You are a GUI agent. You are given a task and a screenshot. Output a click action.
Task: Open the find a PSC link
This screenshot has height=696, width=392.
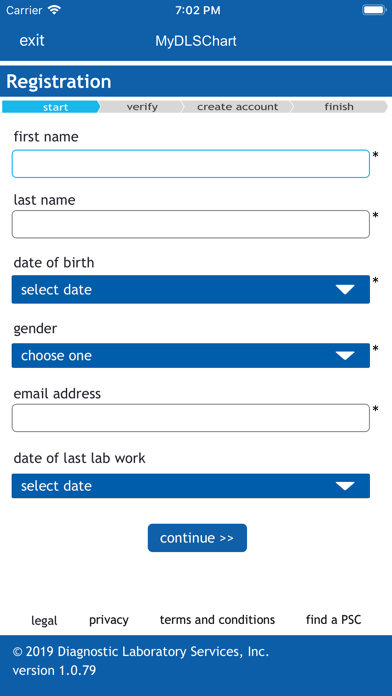[x=333, y=620]
